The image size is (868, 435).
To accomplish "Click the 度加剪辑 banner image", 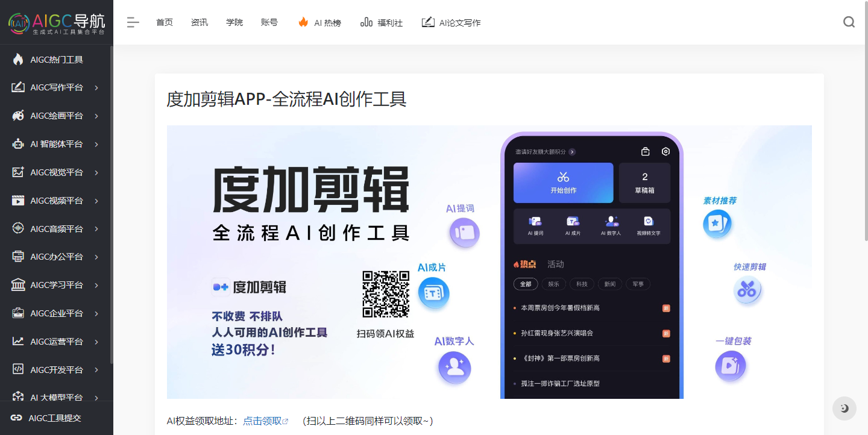I will [x=489, y=262].
